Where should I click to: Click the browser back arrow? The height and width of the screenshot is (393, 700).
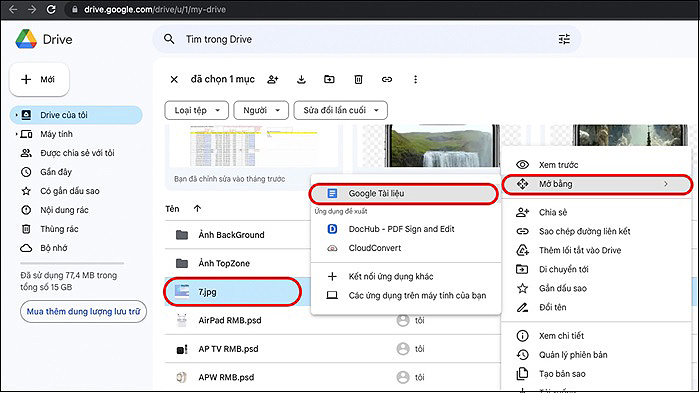tap(13, 9)
